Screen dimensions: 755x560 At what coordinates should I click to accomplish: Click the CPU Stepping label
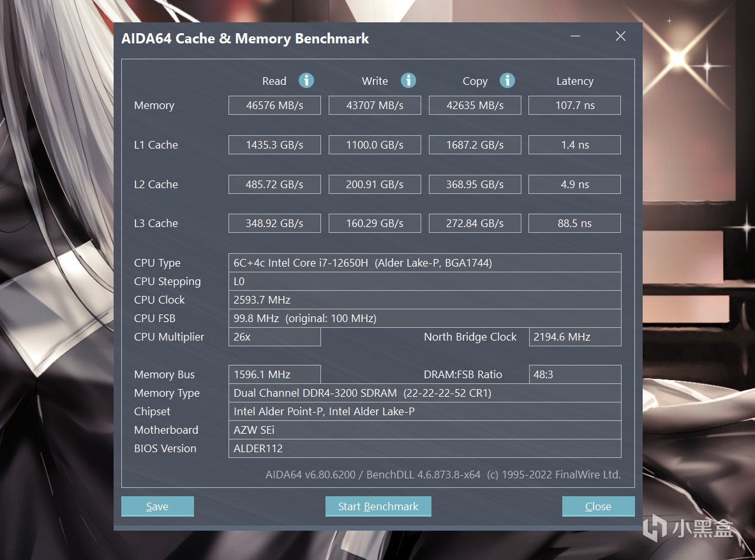click(168, 281)
